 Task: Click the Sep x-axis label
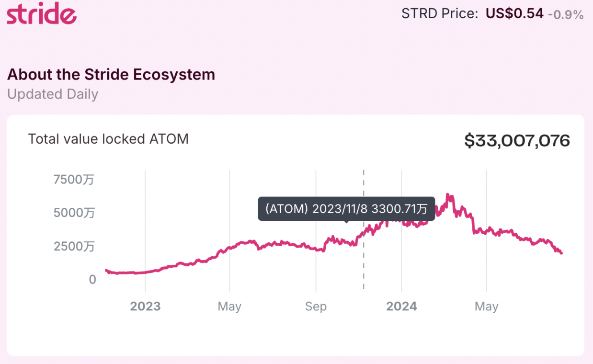click(x=316, y=307)
